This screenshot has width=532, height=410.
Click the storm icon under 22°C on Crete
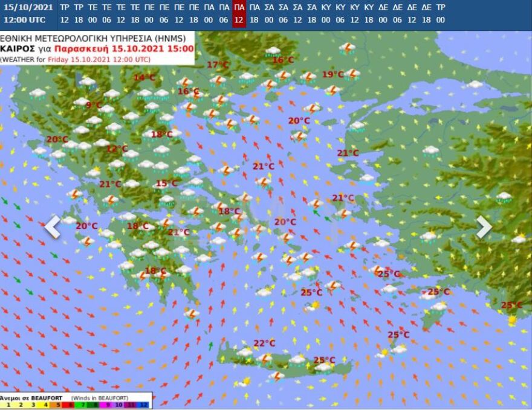[x=264, y=359]
